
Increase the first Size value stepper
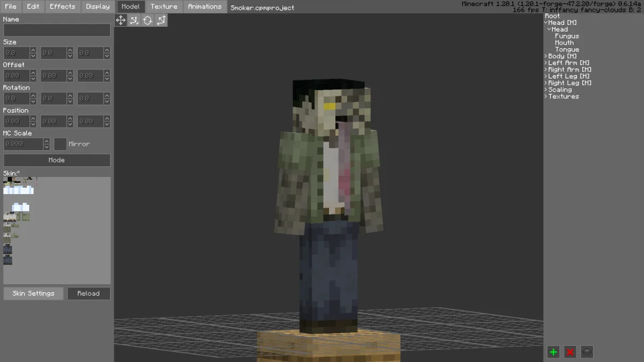click(x=33, y=50)
